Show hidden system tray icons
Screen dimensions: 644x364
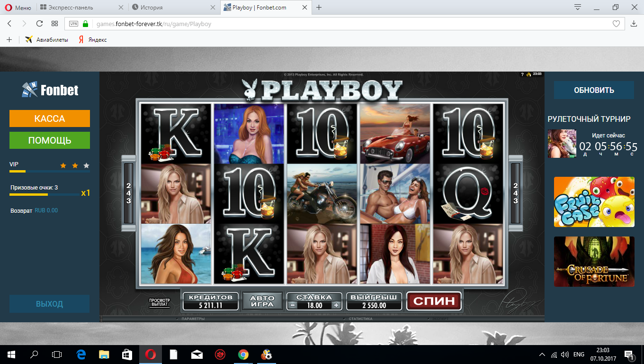tap(542, 355)
